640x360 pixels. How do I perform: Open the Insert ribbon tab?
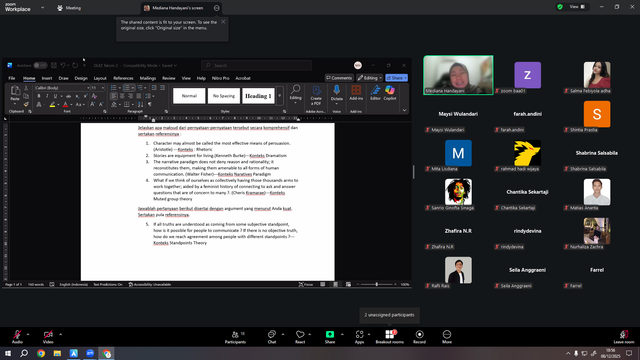[x=47, y=78]
